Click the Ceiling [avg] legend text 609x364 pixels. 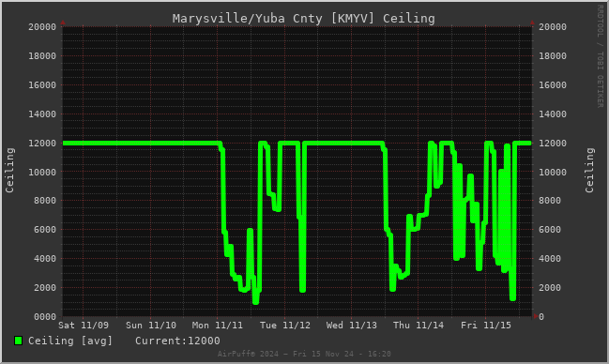(x=70, y=341)
